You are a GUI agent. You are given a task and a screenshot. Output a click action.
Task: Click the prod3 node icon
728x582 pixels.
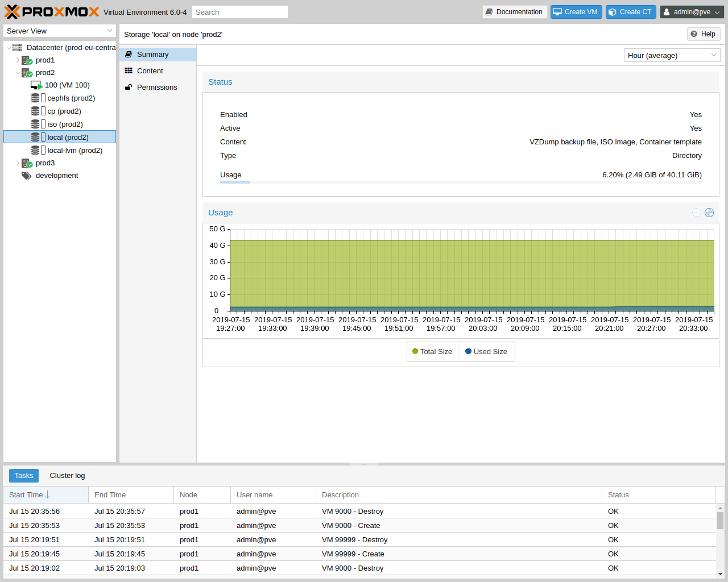click(27, 163)
